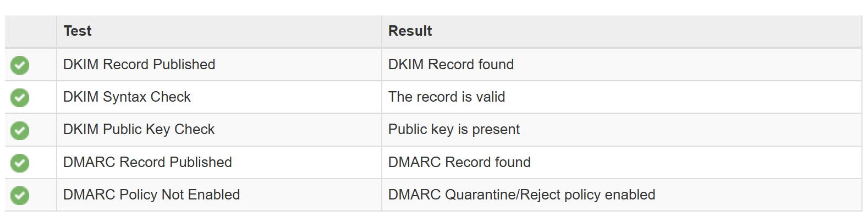Click green check icon for DKIM Record Published
Image resolution: width=868 pixels, height=222 pixels.
tap(20, 65)
